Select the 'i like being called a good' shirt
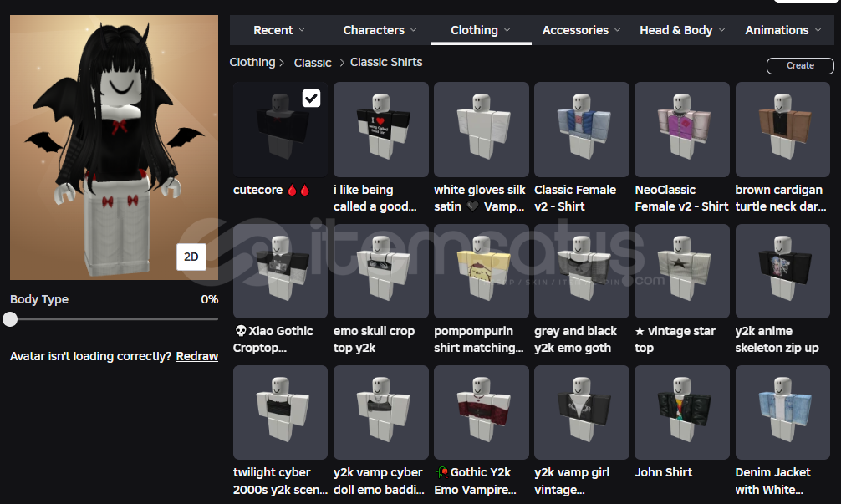The width and height of the screenshot is (841, 504). (x=381, y=130)
